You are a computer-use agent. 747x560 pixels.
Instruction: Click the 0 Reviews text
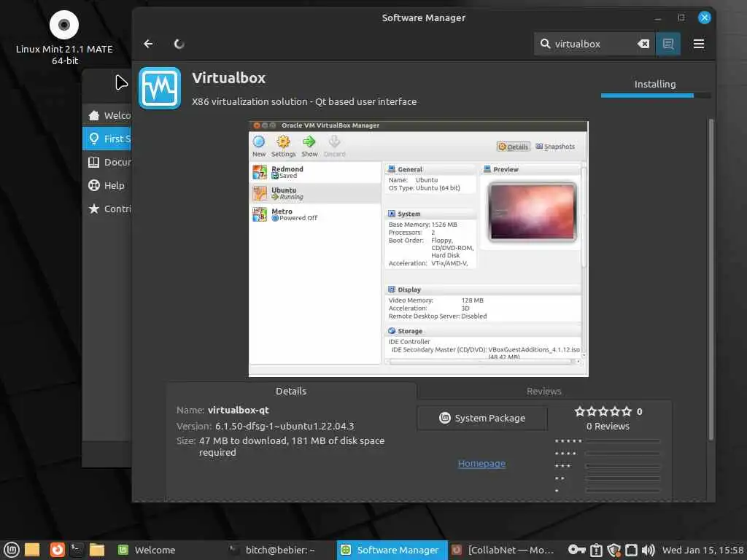(608, 426)
